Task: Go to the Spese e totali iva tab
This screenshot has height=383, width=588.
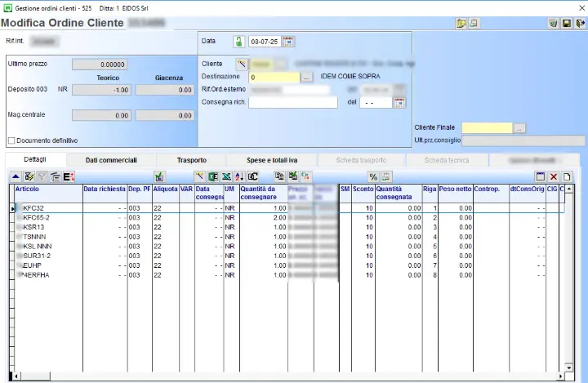Action: [x=272, y=160]
